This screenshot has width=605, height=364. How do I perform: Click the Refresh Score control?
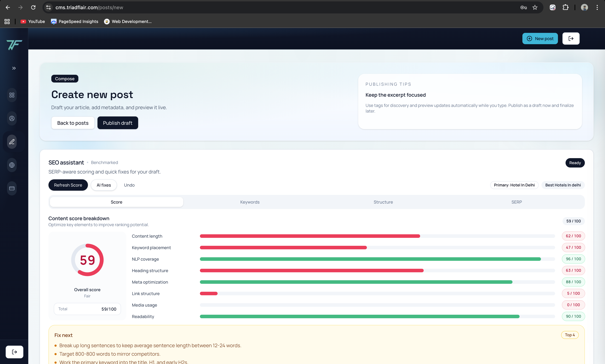click(68, 185)
